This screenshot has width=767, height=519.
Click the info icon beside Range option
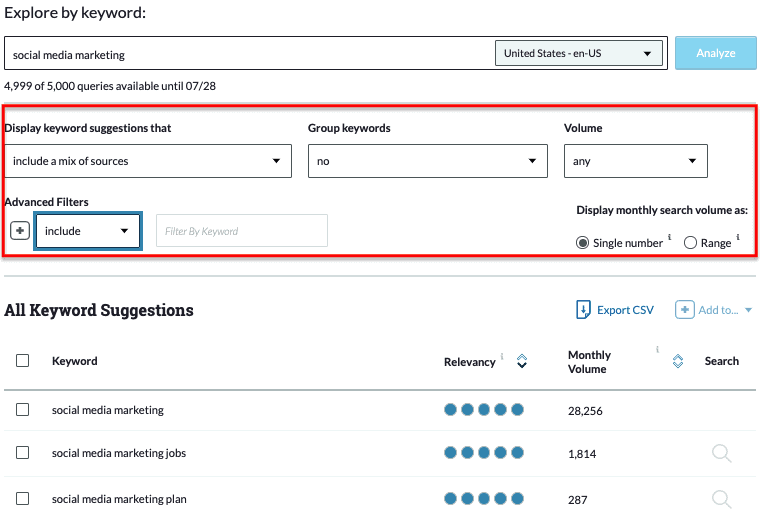738,239
